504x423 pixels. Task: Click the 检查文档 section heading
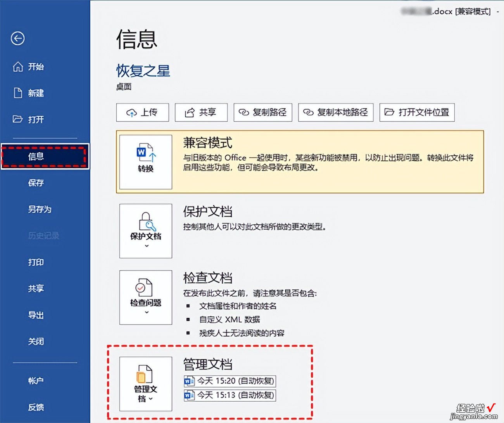208,278
